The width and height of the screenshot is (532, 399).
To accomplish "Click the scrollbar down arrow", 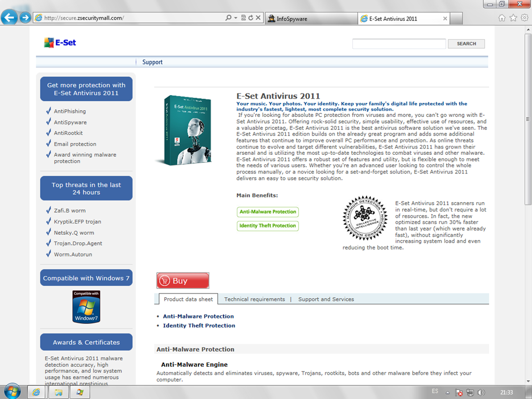I will point(528,381).
